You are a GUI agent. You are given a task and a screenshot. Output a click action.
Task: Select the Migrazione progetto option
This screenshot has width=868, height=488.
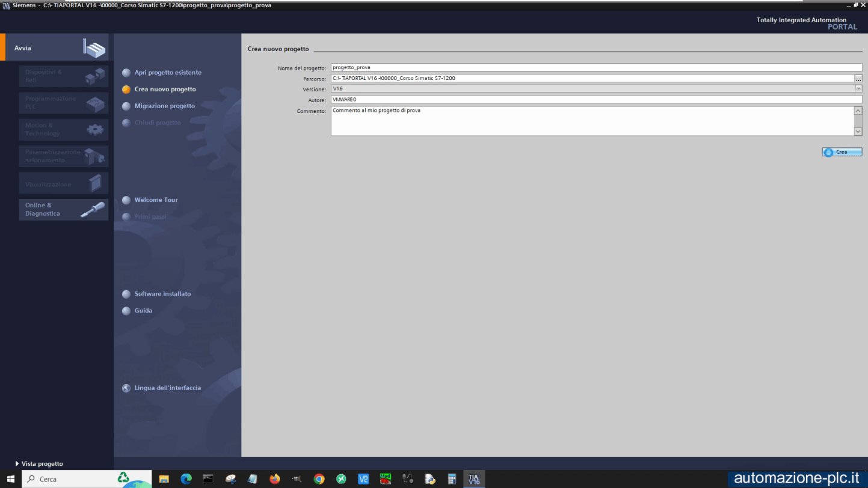pos(165,106)
